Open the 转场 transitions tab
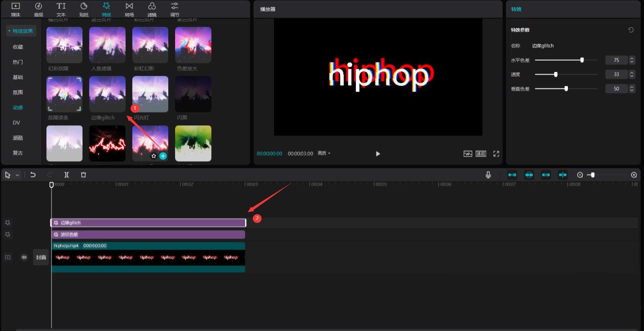Viewport: 644px width, 331px height. (129, 9)
